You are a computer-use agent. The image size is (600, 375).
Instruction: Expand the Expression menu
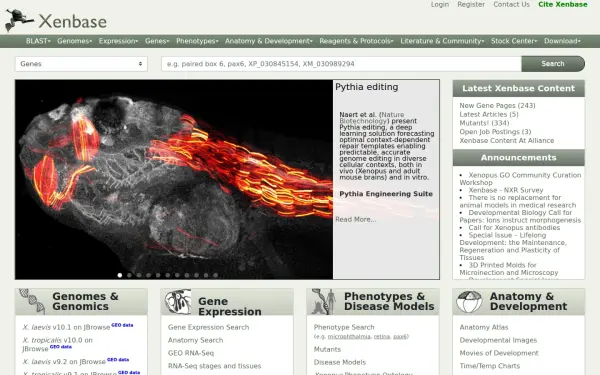pyautogui.click(x=118, y=41)
